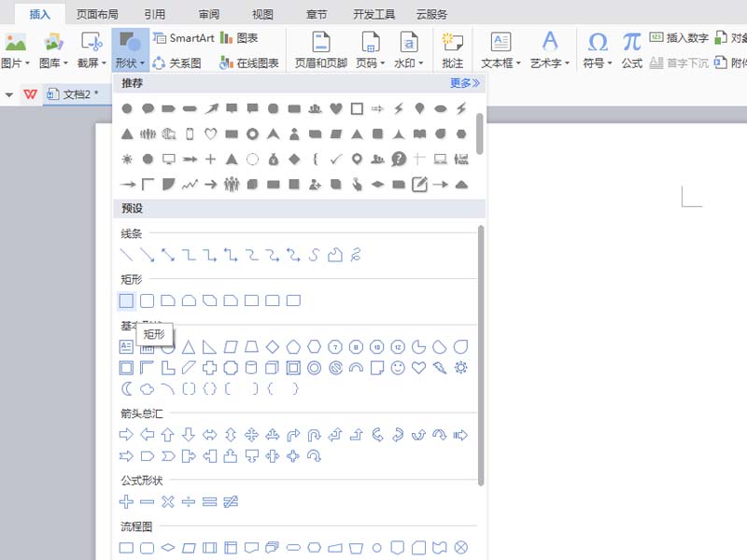Add a comment using 批注
This screenshot has height=560, width=747.
(453, 49)
